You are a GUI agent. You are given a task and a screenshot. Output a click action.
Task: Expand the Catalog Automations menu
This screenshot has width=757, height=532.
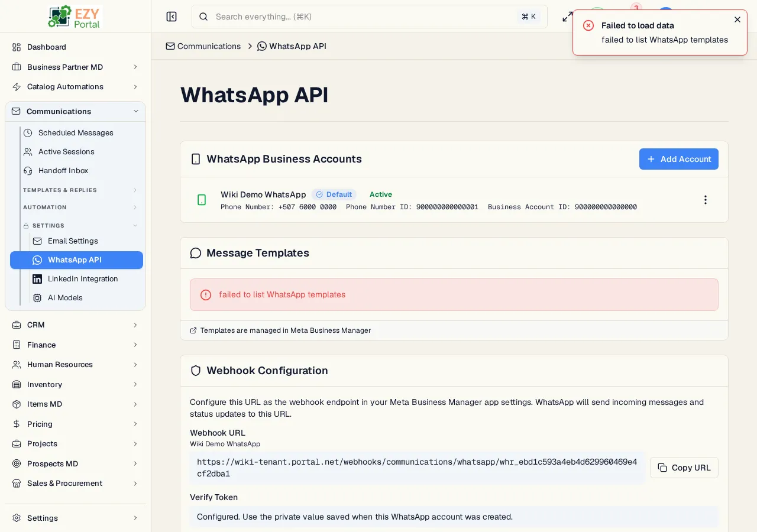tap(135, 87)
